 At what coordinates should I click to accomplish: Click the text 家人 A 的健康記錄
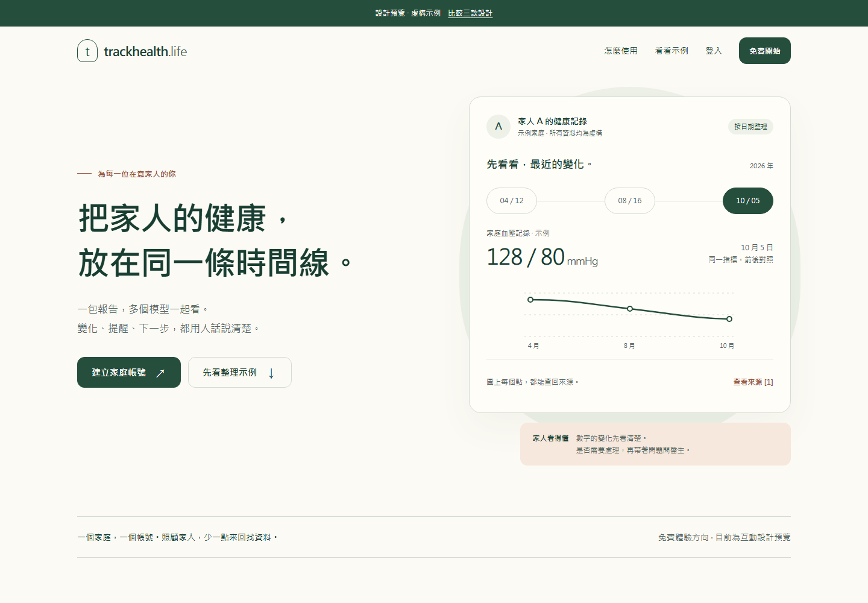coord(553,121)
